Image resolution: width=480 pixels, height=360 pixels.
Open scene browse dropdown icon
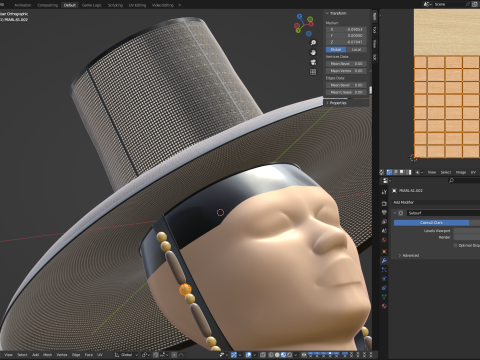coord(427,4)
